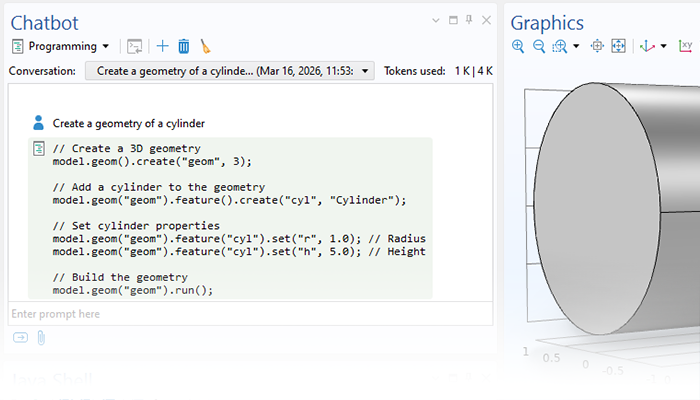Click the Programming mode icon

click(x=17, y=46)
